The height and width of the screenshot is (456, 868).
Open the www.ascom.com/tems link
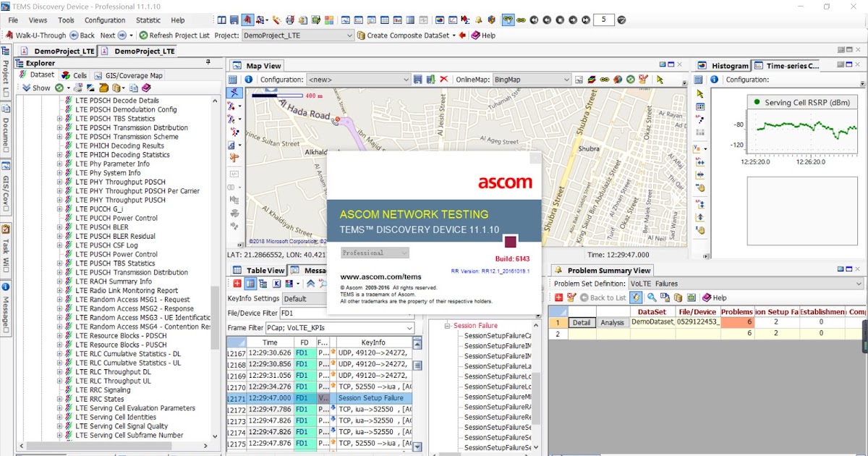coord(380,276)
